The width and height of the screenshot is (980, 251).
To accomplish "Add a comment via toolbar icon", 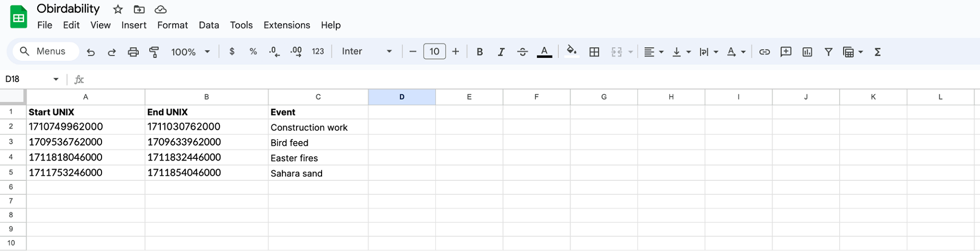I will [786, 52].
